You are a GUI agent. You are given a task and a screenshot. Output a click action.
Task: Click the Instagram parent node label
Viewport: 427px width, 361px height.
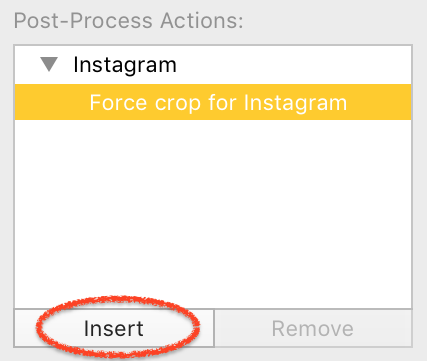125,65
